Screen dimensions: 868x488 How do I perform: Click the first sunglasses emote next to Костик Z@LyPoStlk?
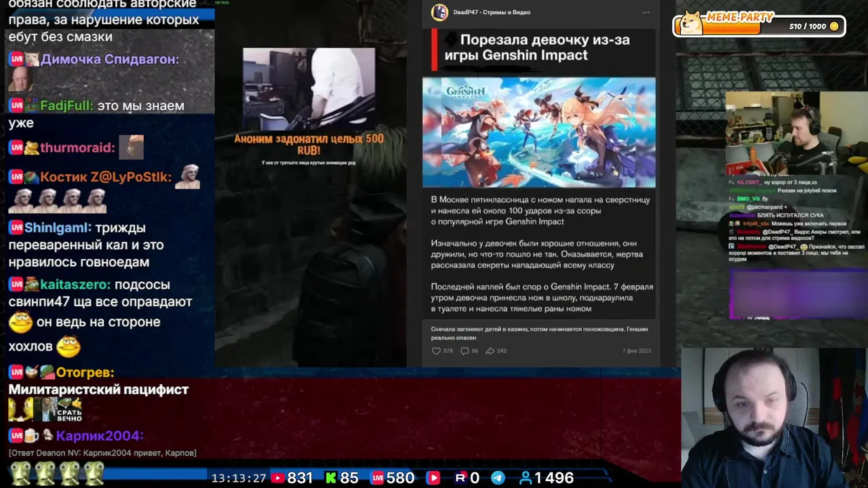pyautogui.click(x=187, y=177)
